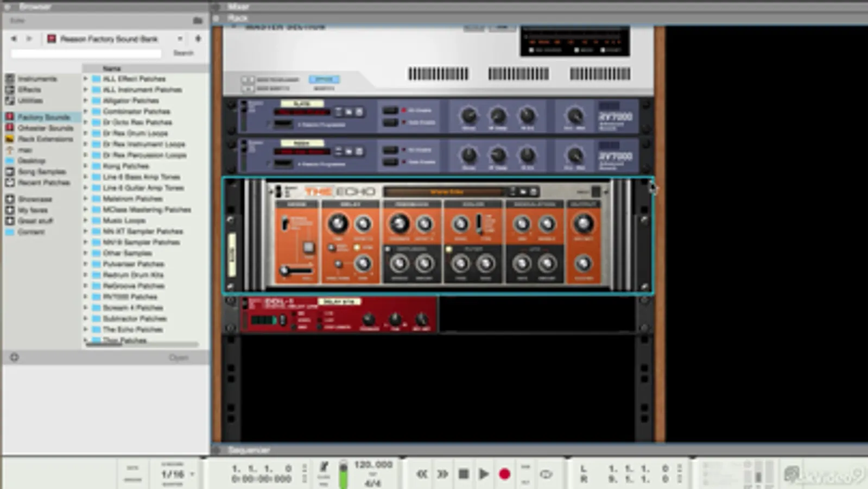Click The Echo save patch icon
This screenshot has width=868, height=489.
click(x=534, y=191)
